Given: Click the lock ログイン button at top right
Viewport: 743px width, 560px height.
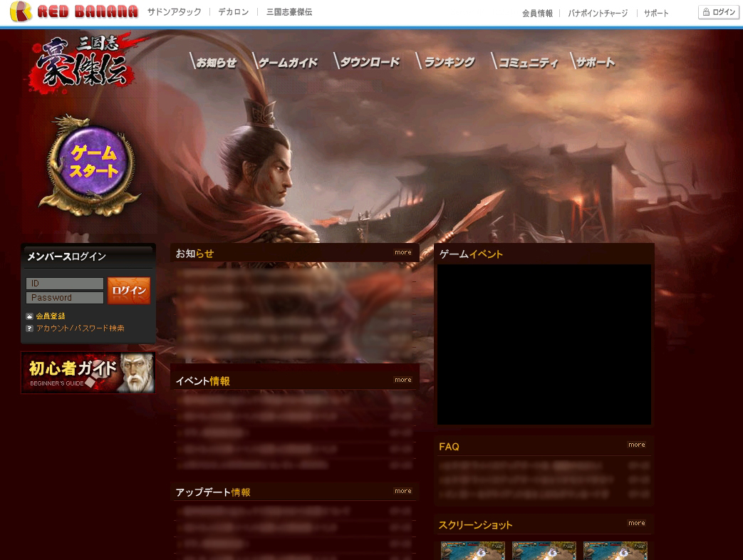Looking at the screenshot, I should pyautogui.click(x=718, y=12).
